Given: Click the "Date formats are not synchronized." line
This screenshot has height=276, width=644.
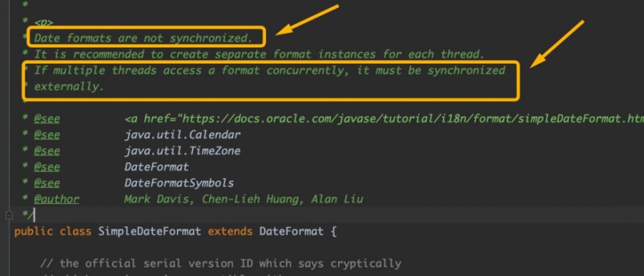Looking at the screenshot, I should pyautogui.click(x=142, y=38).
